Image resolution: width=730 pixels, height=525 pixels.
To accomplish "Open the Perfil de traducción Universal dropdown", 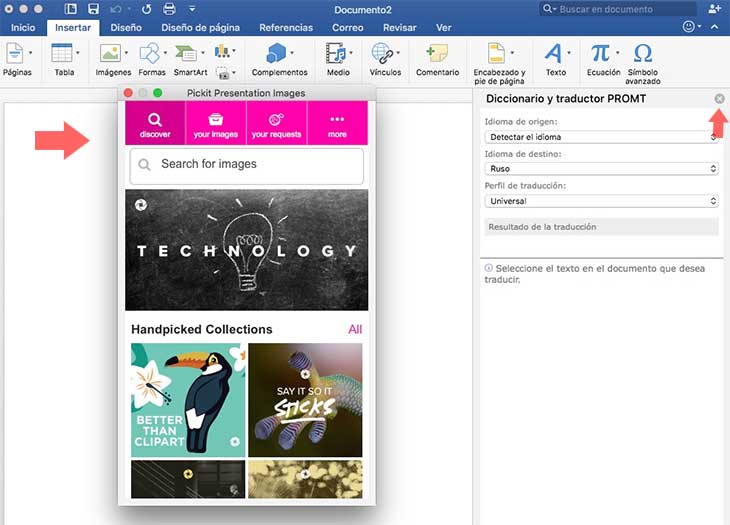I will pos(602,201).
